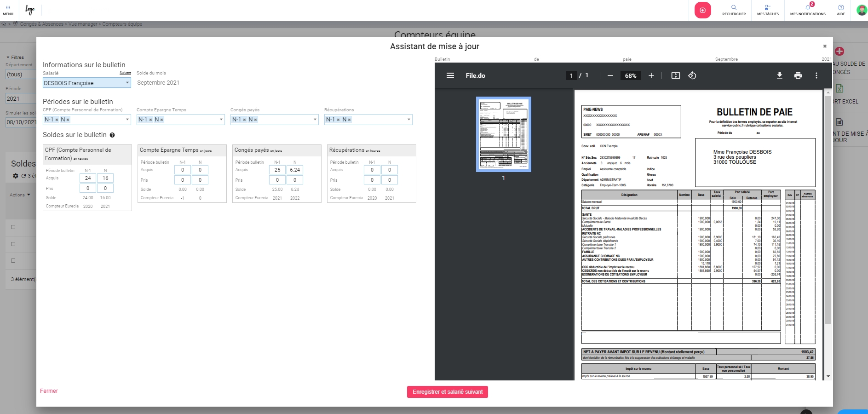Click the Fermer link
This screenshot has width=868, height=414.
coord(49,391)
